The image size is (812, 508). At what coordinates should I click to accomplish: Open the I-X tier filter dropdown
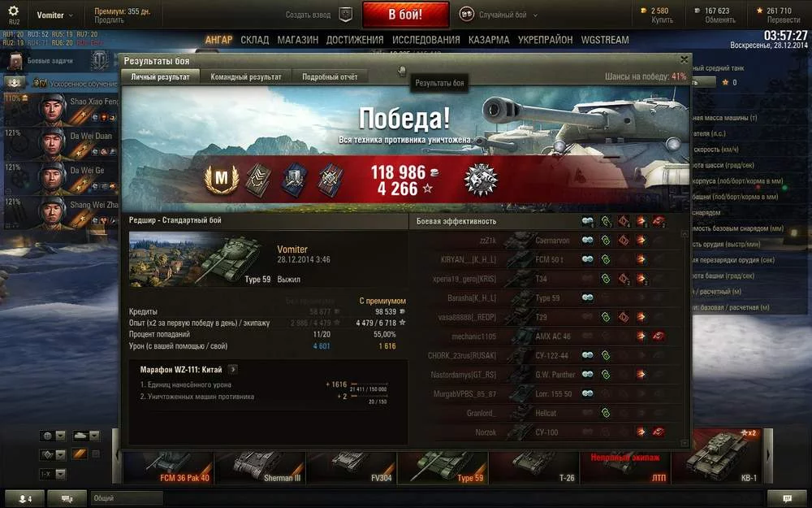click(53, 474)
